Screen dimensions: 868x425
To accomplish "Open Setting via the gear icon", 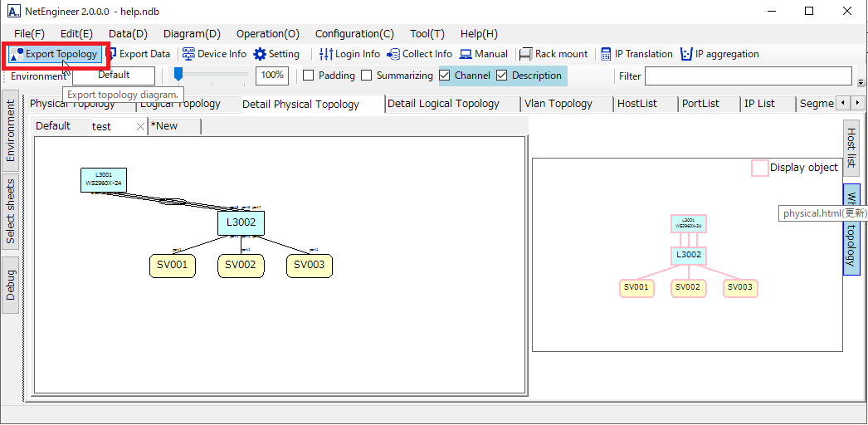I will (x=260, y=54).
